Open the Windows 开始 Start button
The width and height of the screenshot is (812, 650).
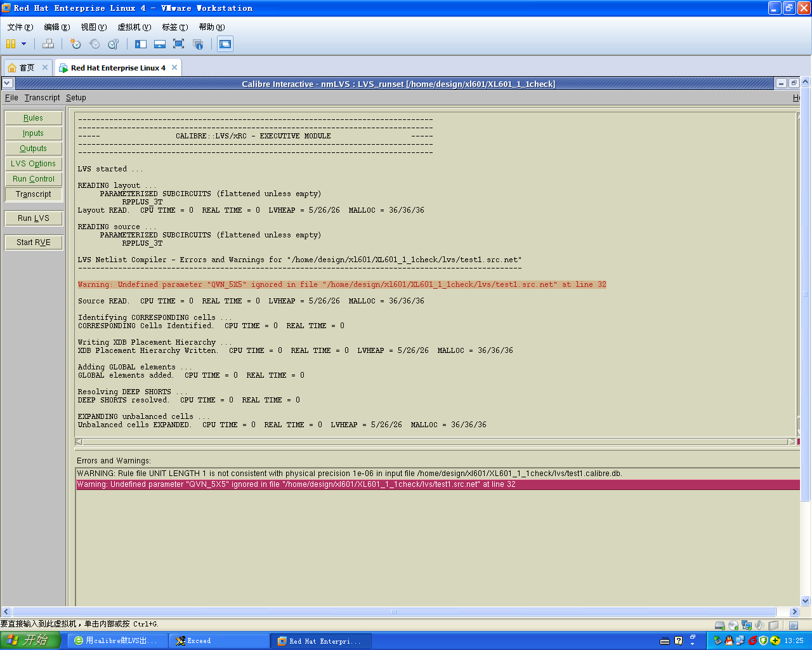(x=30, y=640)
